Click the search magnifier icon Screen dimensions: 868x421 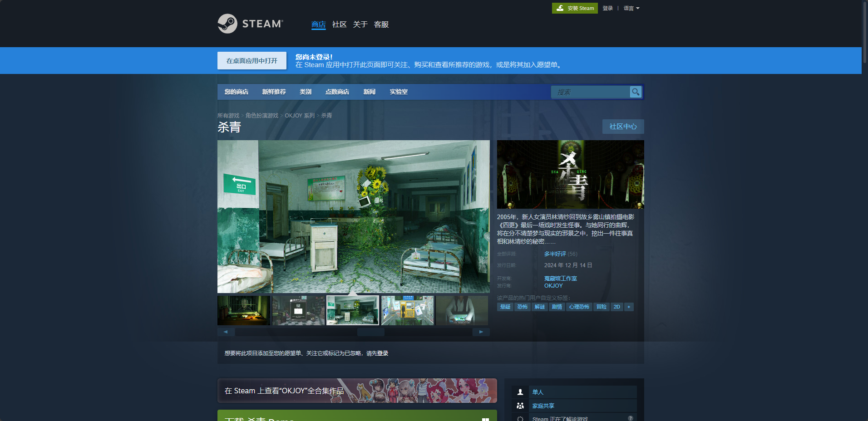coord(636,92)
